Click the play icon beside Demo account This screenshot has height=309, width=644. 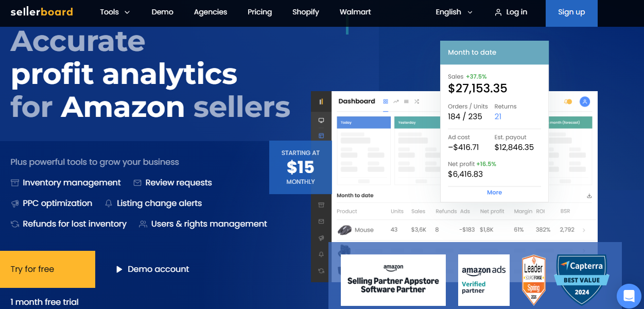click(119, 269)
